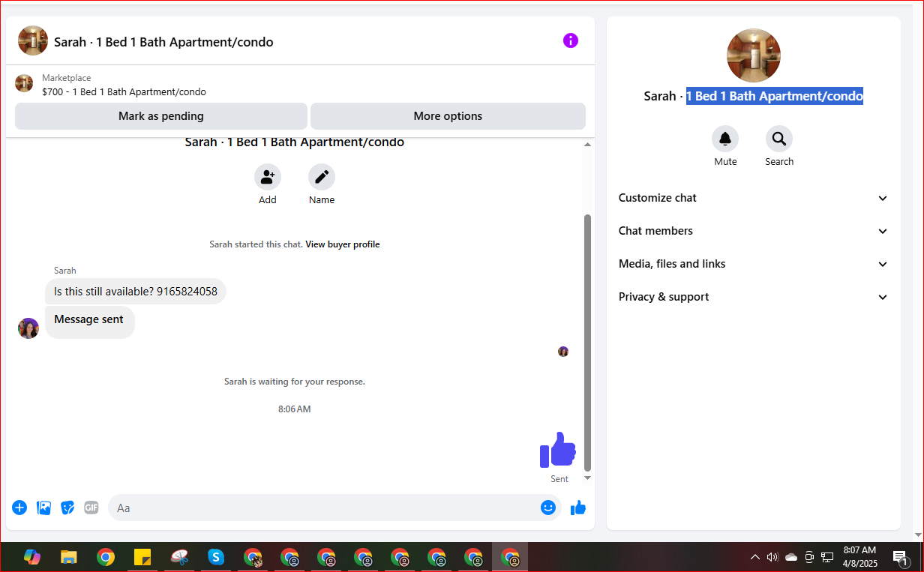Screen dimensions: 924x572
Task: Open the View buyer profile link
Action: tap(343, 244)
